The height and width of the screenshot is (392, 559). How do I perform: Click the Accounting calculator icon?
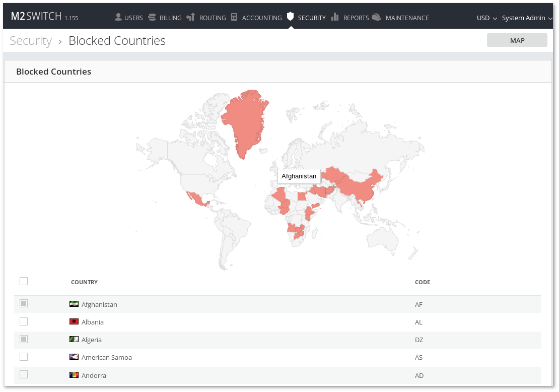click(234, 17)
